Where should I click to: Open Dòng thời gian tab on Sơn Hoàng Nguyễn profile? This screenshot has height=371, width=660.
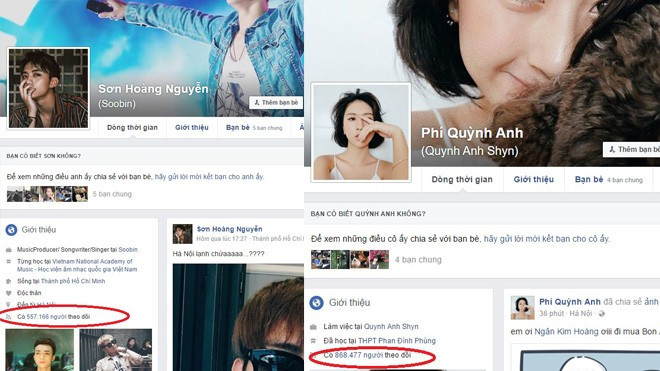[132, 128]
